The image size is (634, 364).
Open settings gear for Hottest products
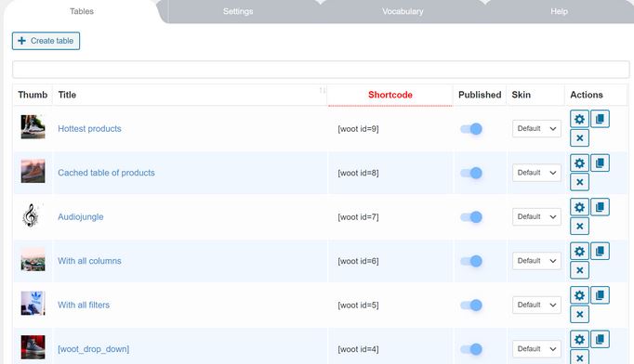tap(579, 119)
